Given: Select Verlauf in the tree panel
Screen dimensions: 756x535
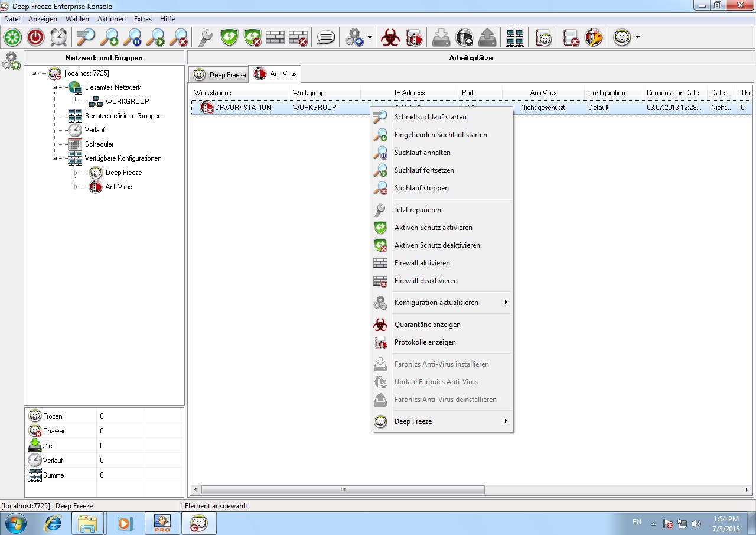Looking at the screenshot, I should pyautogui.click(x=94, y=130).
